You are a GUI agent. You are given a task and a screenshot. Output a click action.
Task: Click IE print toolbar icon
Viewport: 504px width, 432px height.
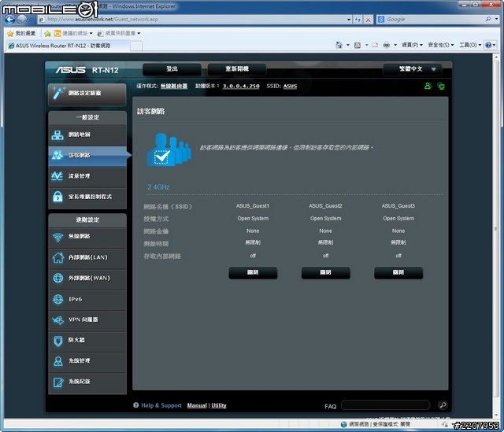(x=387, y=45)
